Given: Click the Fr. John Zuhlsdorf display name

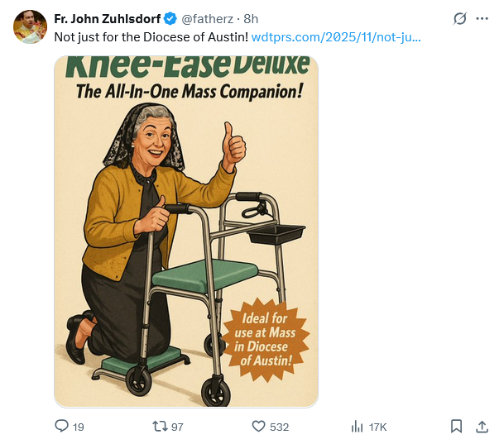Looking at the screenshot, I should click(108, 18).
